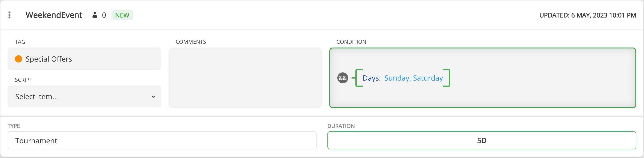Click the CONDITION section label

click(351, 42)
